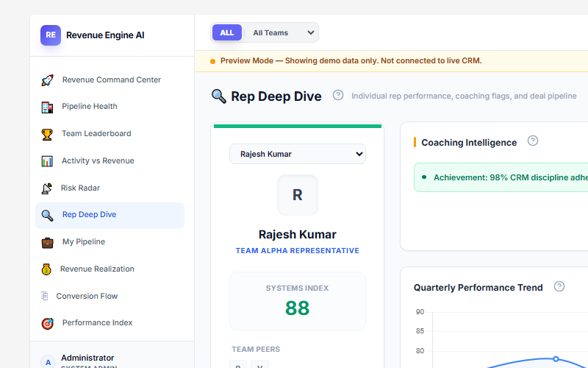Click the Team Alpha Representative label

298,250
